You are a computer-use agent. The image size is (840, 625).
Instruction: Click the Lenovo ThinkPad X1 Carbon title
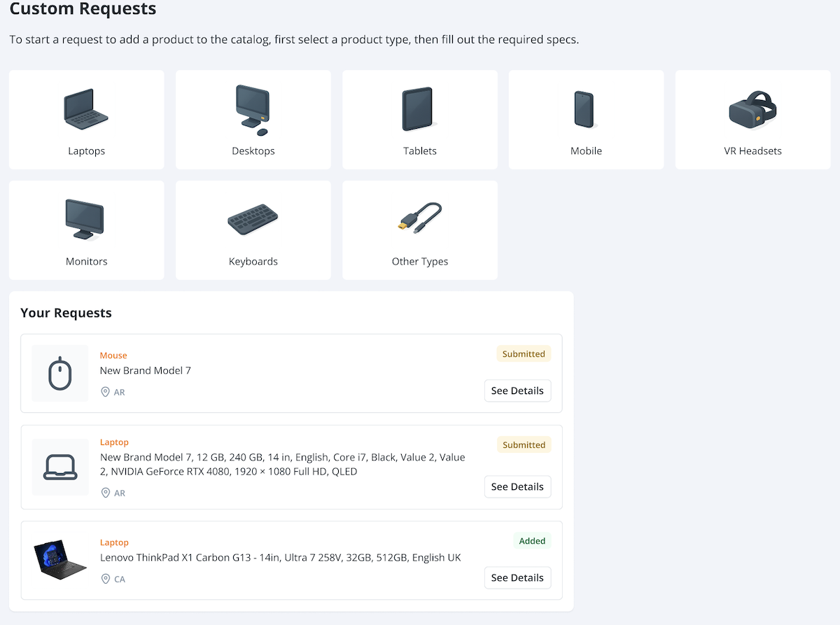coord(280,558)
